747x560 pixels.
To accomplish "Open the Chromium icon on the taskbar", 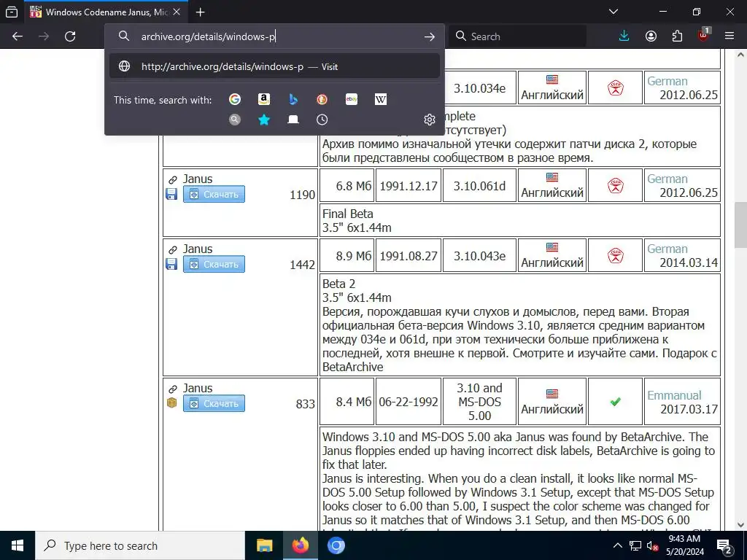I will tap(336, 545).
